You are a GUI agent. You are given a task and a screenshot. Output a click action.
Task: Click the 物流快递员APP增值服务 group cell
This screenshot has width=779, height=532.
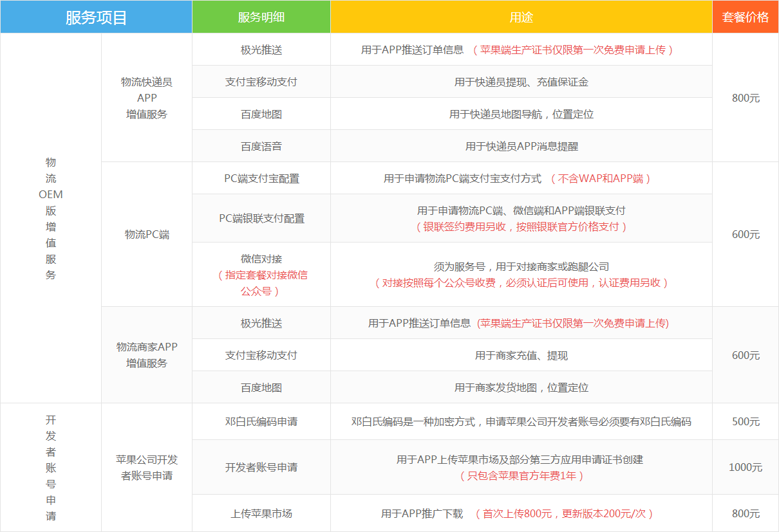click(x=146, y=98)
